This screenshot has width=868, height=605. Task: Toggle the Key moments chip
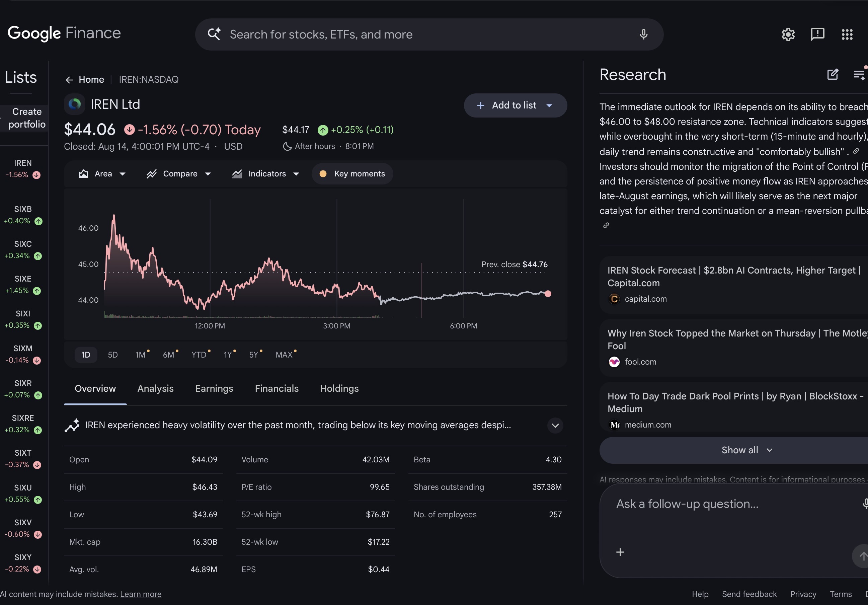coord(352,174)
